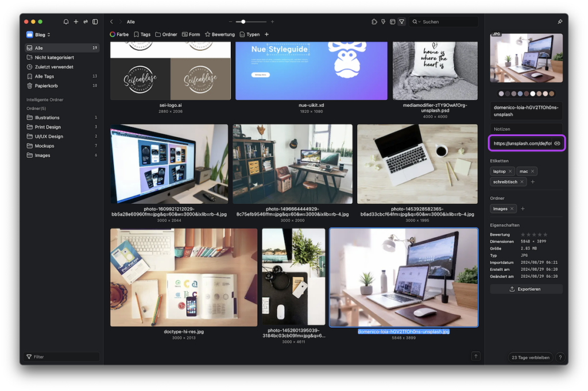588x391 pixels.
Task: Open the Ordner filter in the filter bar
Action: point(166,34)
